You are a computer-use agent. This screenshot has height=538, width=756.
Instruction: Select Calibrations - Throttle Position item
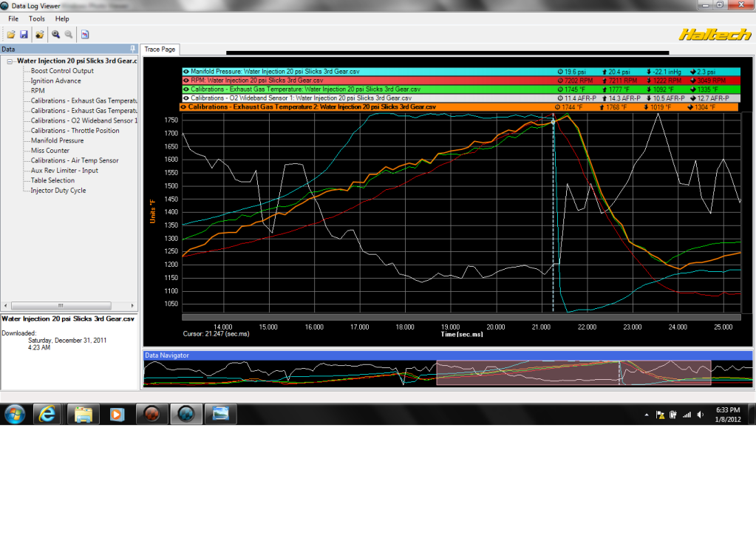75,131
